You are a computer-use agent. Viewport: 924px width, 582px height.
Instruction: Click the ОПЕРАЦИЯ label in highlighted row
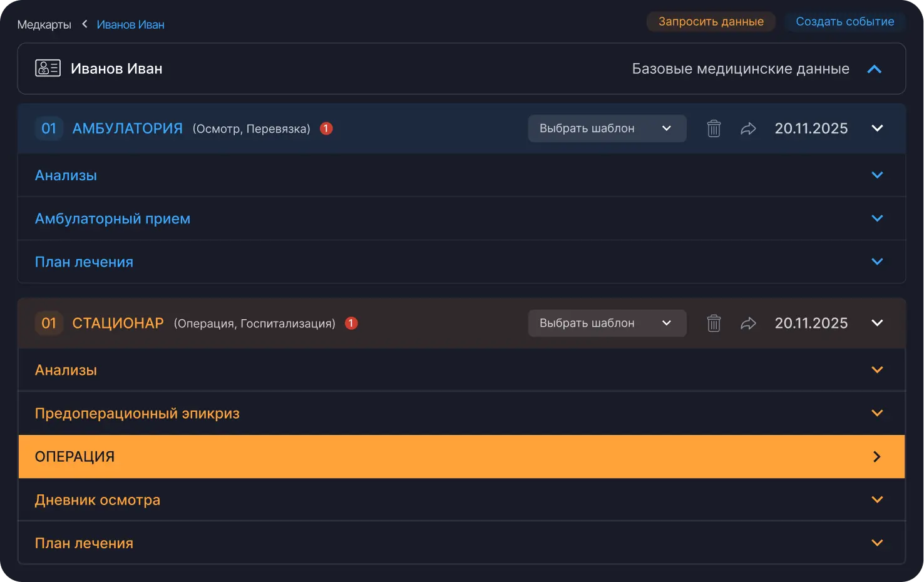[74, 457]
